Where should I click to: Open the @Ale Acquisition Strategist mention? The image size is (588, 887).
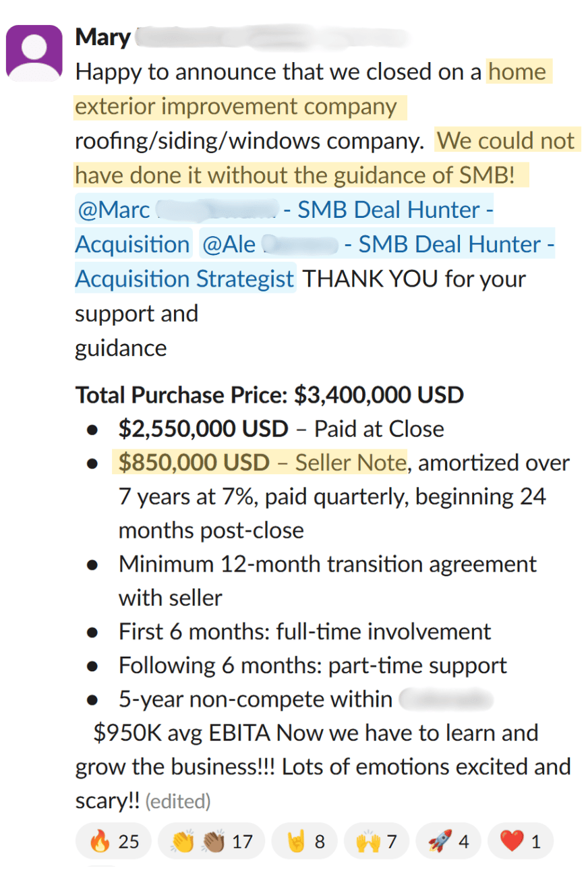point(377,244)
